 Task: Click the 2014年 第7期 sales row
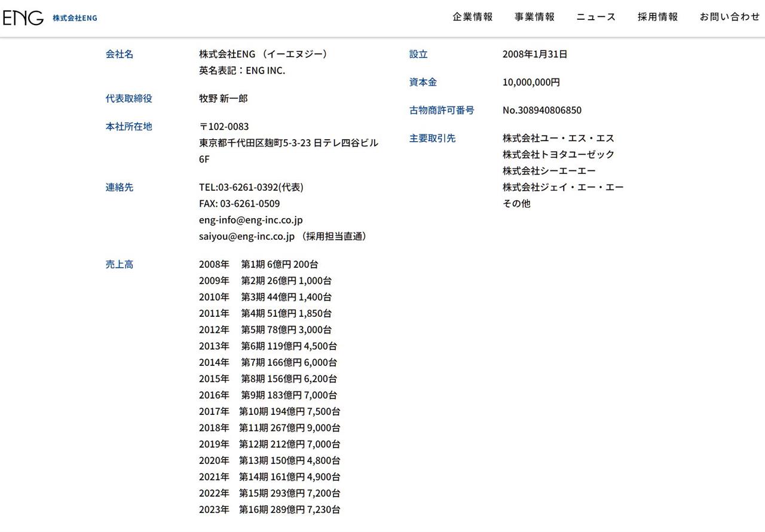[x=268, y=362]
